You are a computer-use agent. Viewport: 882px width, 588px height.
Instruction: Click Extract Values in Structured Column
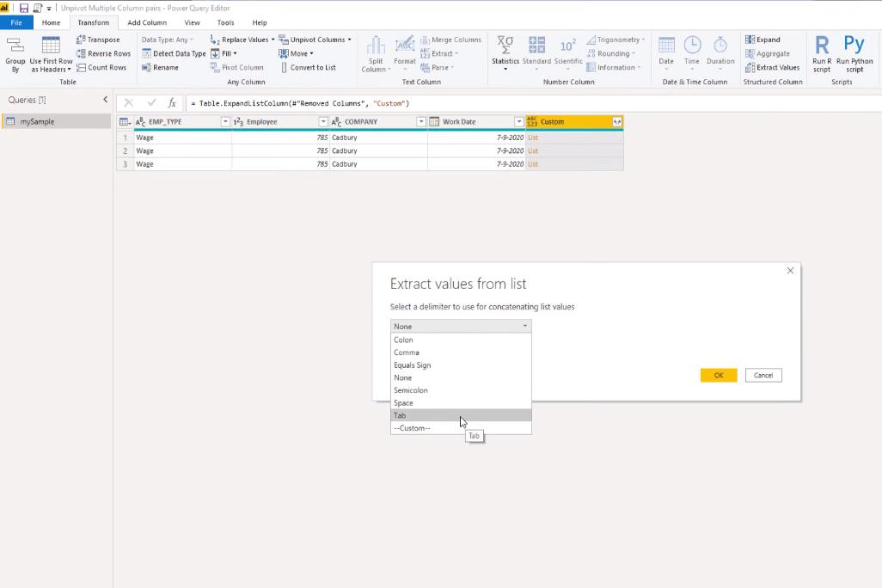(x=772, y=67)
